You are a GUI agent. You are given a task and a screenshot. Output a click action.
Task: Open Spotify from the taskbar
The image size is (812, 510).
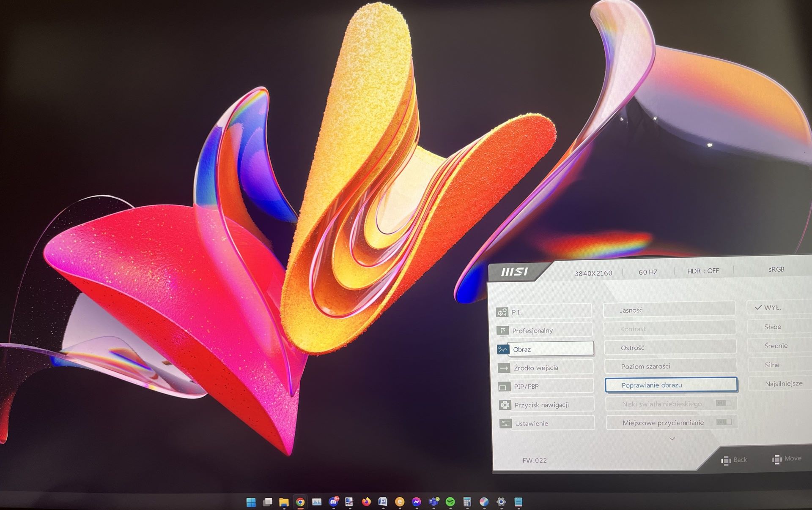pos(450,502)
